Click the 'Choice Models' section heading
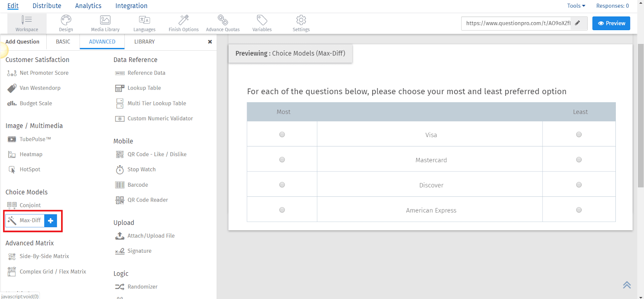 point(27,192)
